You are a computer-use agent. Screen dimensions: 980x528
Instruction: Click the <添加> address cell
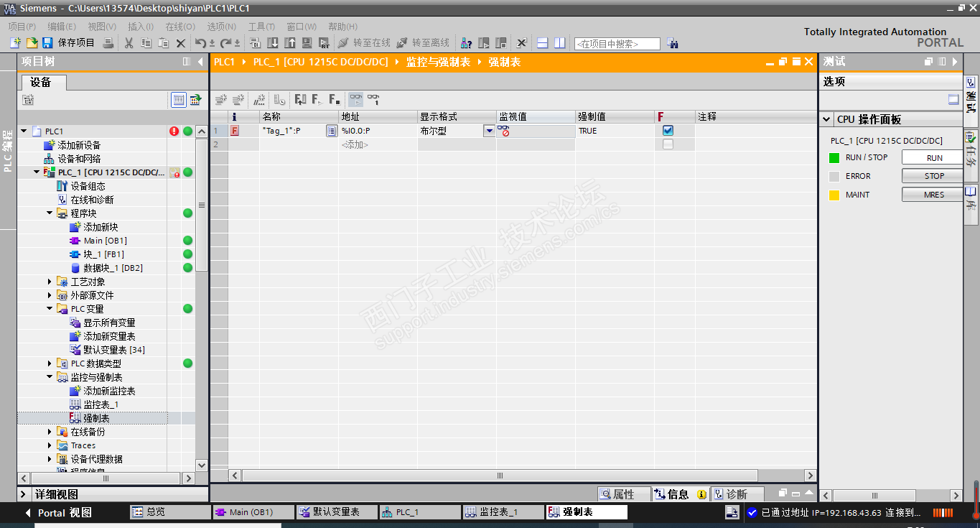pyautogui.click(x=378, y=144)
